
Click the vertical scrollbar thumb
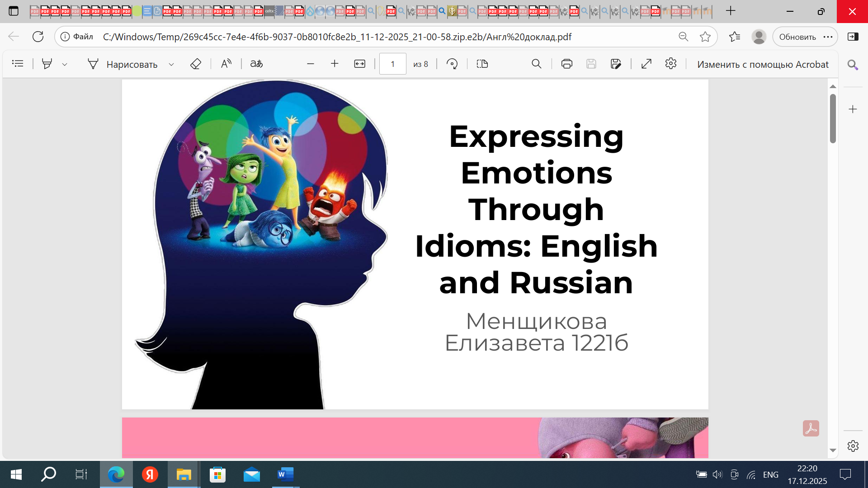click(833, 118)
